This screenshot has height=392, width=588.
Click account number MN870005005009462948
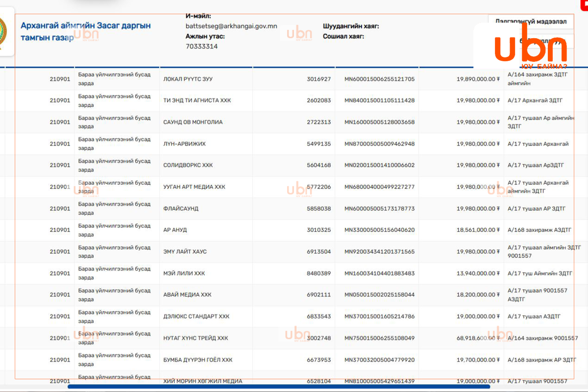[x=380, y=144]
